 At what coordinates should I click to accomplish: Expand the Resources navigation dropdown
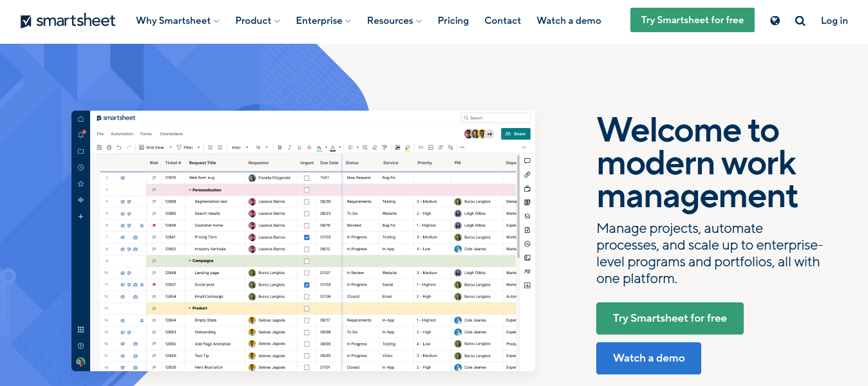click(x=394, y=21)
